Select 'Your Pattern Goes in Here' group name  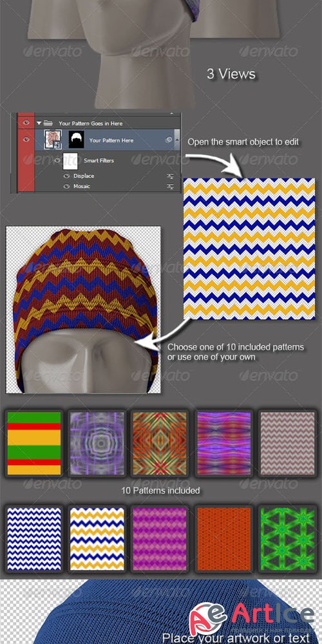[x=90, y=123]
